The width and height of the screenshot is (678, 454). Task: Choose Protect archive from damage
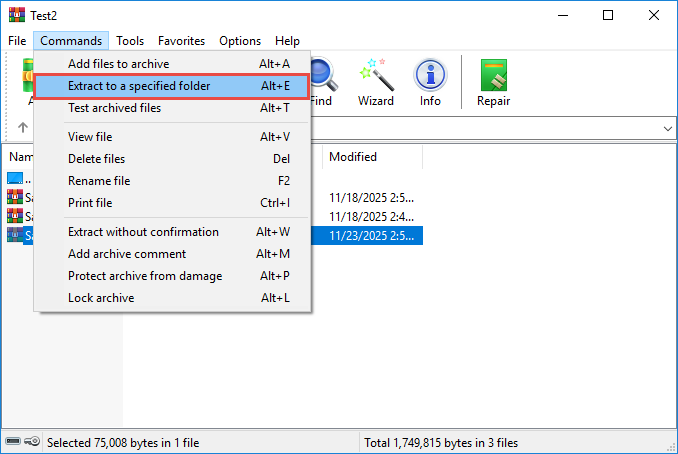[172, 276]
